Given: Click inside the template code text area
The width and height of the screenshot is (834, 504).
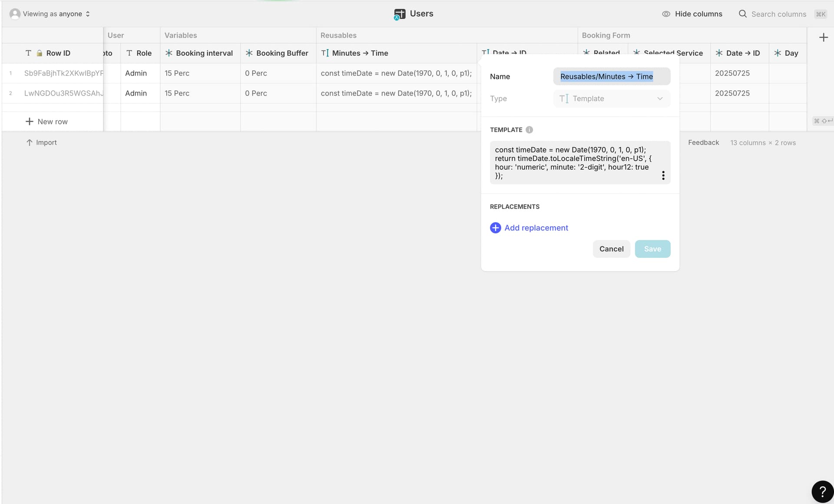Looking at the screenshot, I should [x=580, y=163].
